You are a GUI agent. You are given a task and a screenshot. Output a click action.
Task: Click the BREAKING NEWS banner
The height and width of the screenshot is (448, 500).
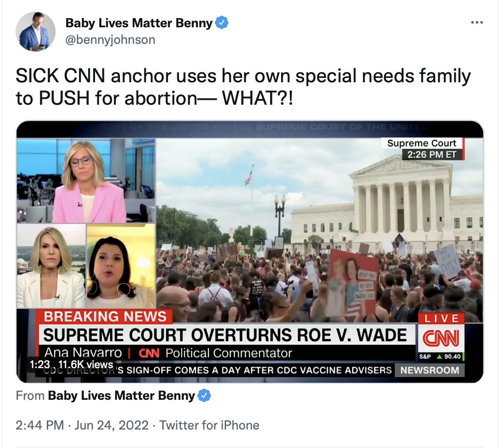105,317
